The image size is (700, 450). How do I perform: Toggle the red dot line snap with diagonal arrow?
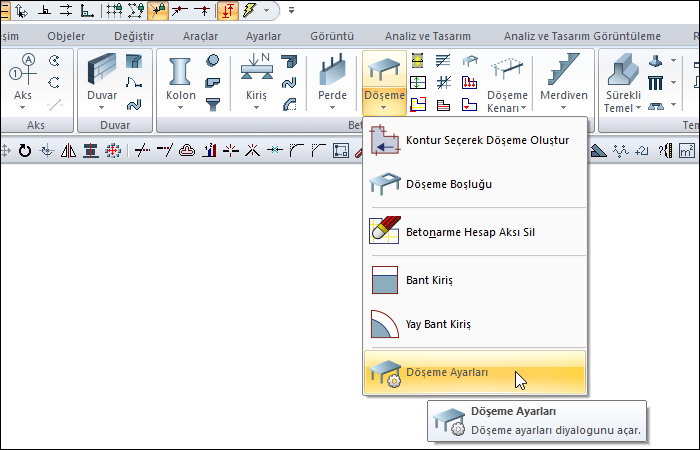click(x=180, y=10)
